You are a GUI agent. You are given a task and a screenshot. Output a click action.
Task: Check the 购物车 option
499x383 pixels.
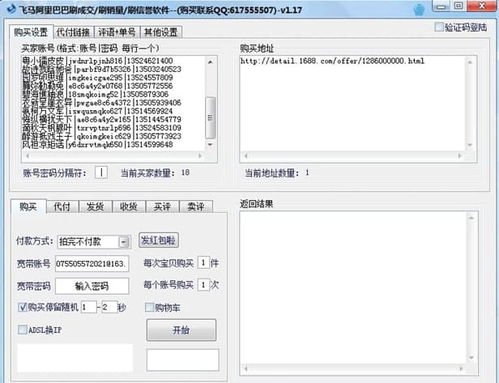pyautogui.click(x=149, y=307)
